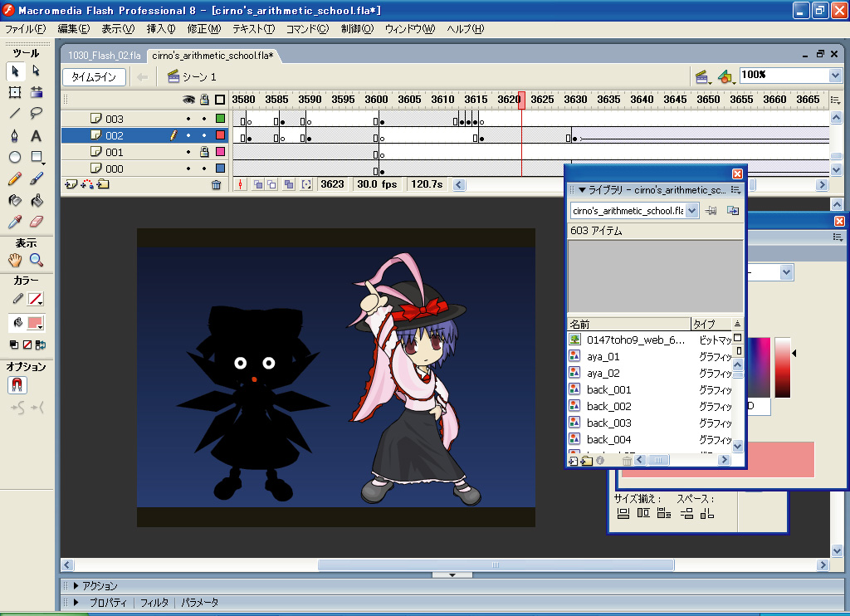The width and height of the screenshot is (850, 616).
Task: Select the Pencil tool
Action: pyautogui.click(x=15, y=178)
